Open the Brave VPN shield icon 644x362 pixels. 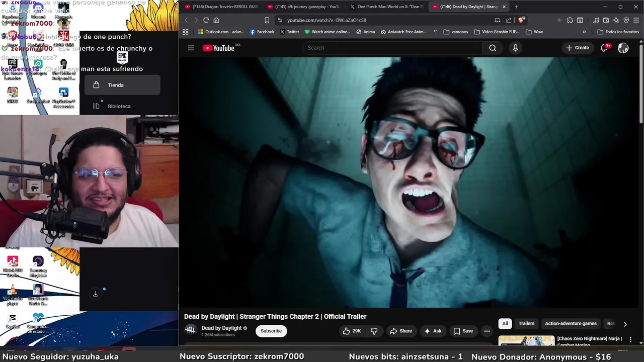626,20
